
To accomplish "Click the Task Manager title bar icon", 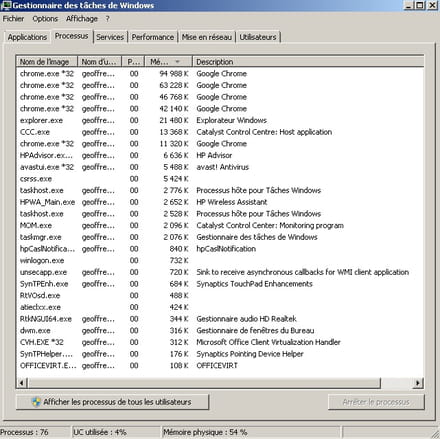I will [x=6, y=5].
